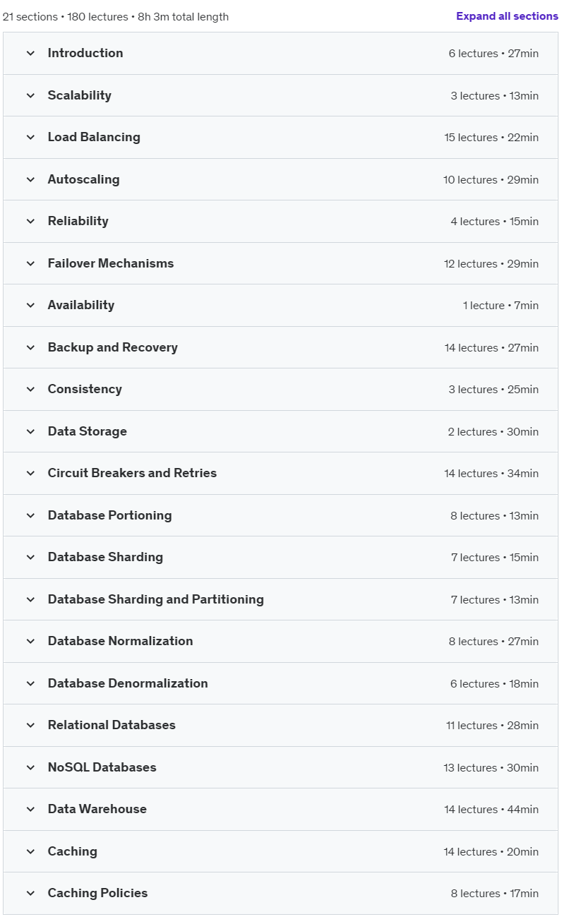Select the Relational Databases section title
Screen dimensions: 562x924
(112, 725)
